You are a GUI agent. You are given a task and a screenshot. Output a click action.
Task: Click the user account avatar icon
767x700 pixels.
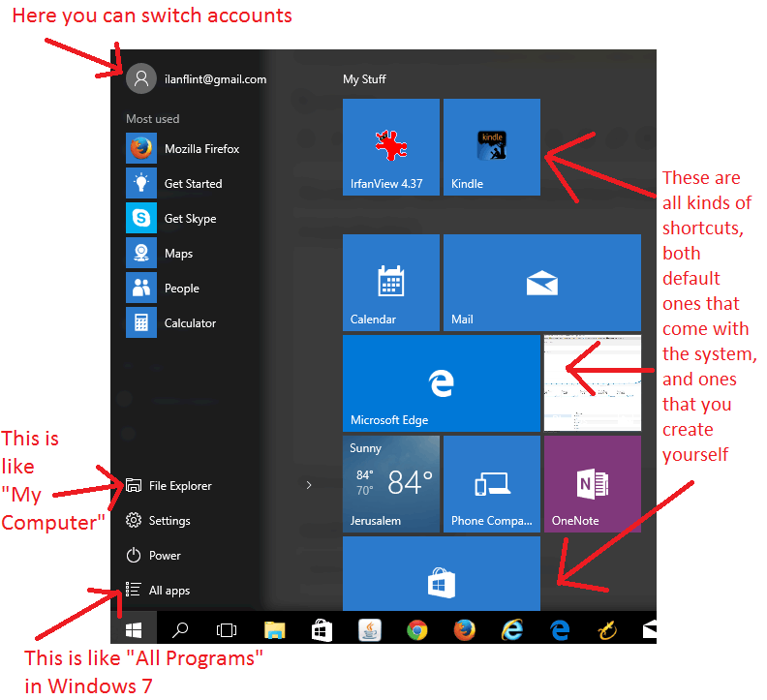click(140, 78)
